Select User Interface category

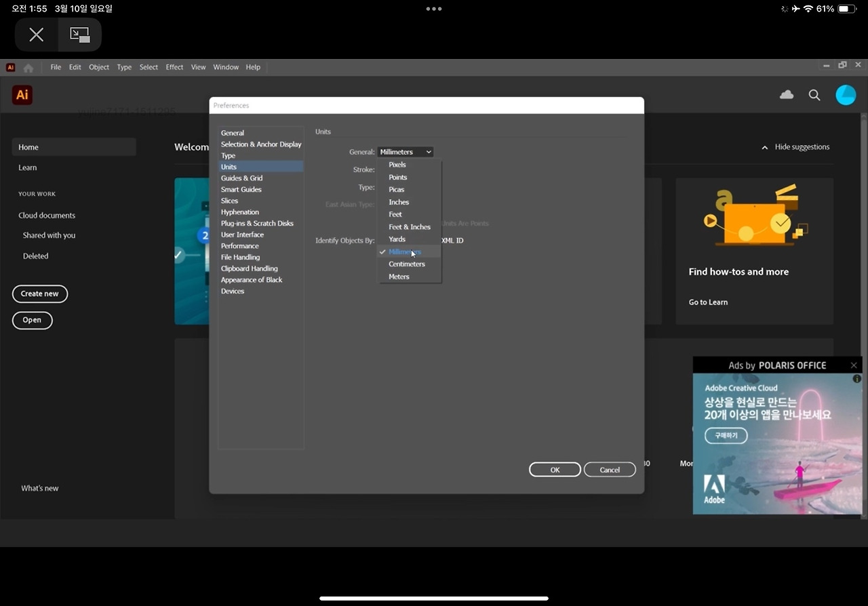tap(260, 235)
